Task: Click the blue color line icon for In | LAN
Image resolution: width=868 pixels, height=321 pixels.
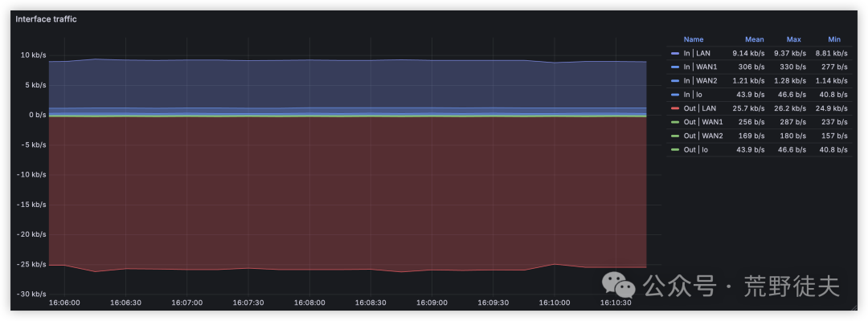Action: (675, 53)
